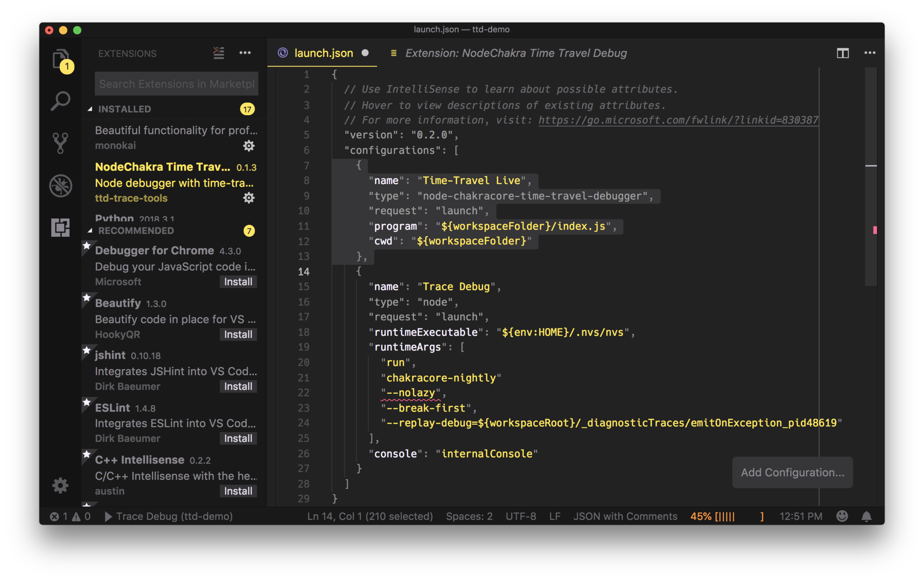Install Debugger for Chrome extension
The width and height of the screenshot is (924, 581).
pyautogui.click(x=238, y=282)
